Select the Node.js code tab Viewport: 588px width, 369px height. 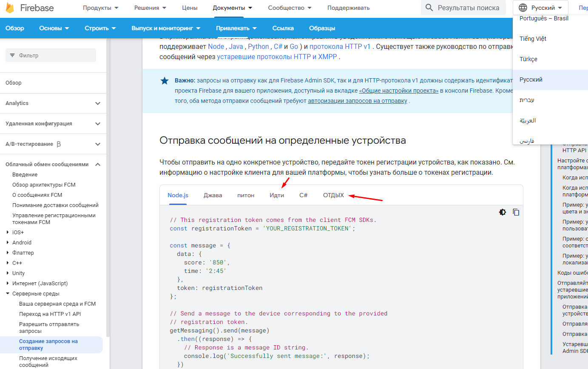pos(178,195)
